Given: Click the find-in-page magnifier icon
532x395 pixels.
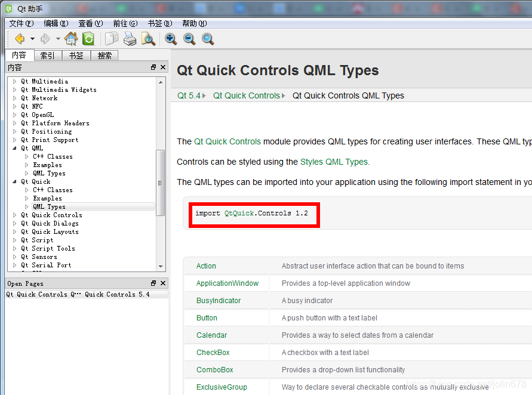Looking at the screenshot, I should (149, 39).
